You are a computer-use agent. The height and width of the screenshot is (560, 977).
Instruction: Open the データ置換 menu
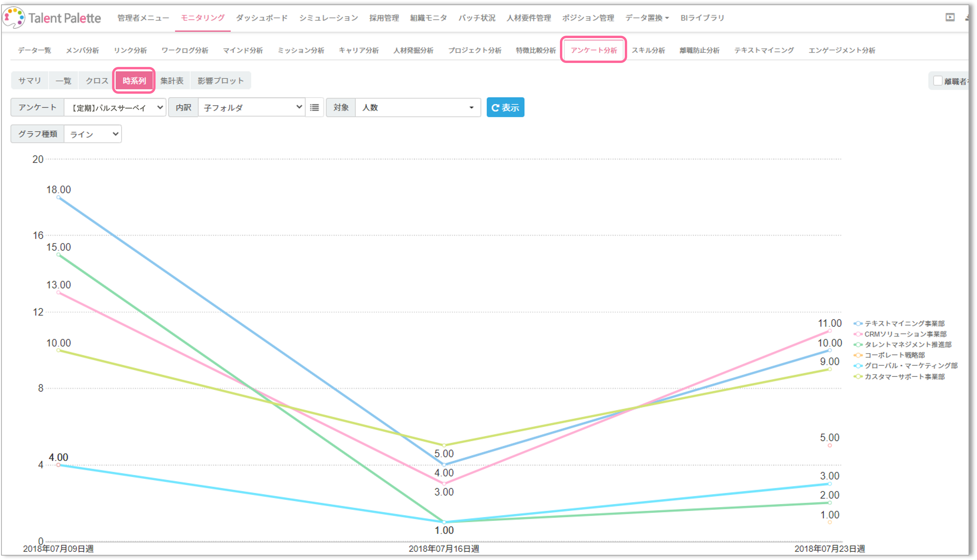coord(647,18)
